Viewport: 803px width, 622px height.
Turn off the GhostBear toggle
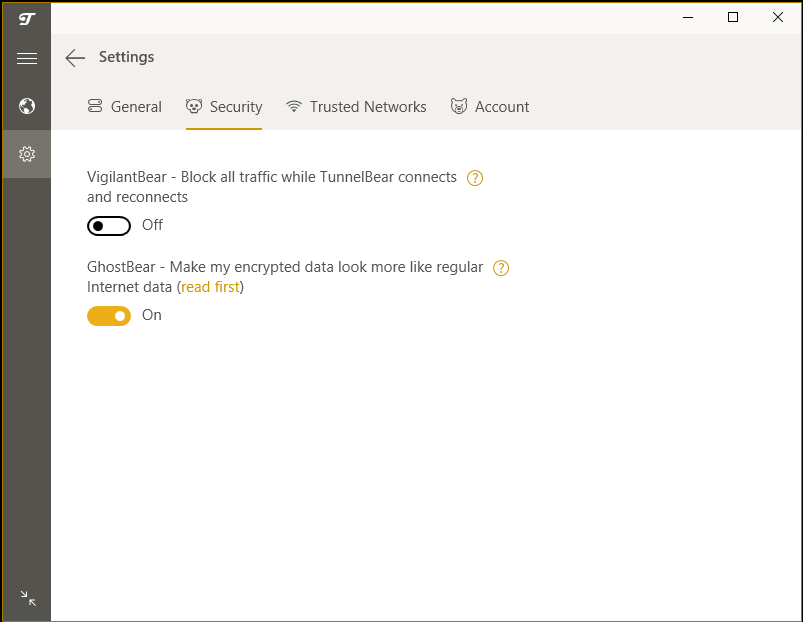pos(109,316)
